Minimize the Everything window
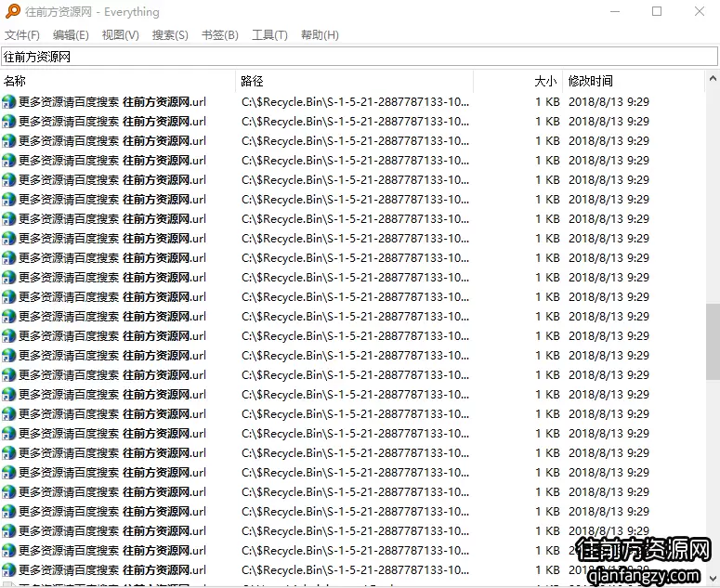The image size is (720, 588). pos(615,11)
